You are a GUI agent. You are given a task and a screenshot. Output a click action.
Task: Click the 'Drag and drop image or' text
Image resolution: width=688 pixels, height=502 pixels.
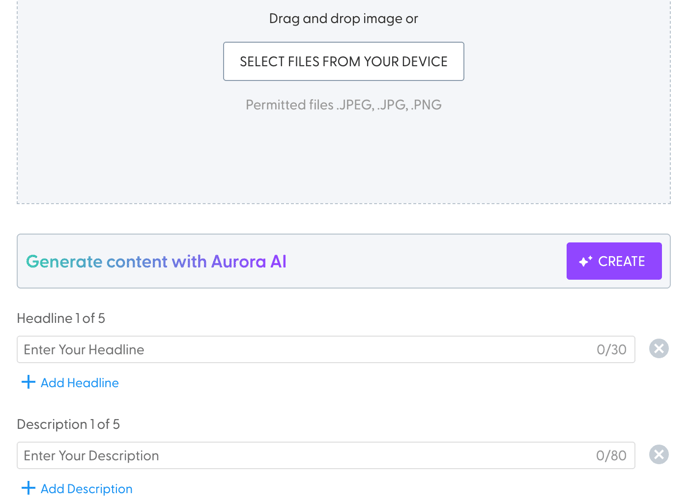[343, 19]
